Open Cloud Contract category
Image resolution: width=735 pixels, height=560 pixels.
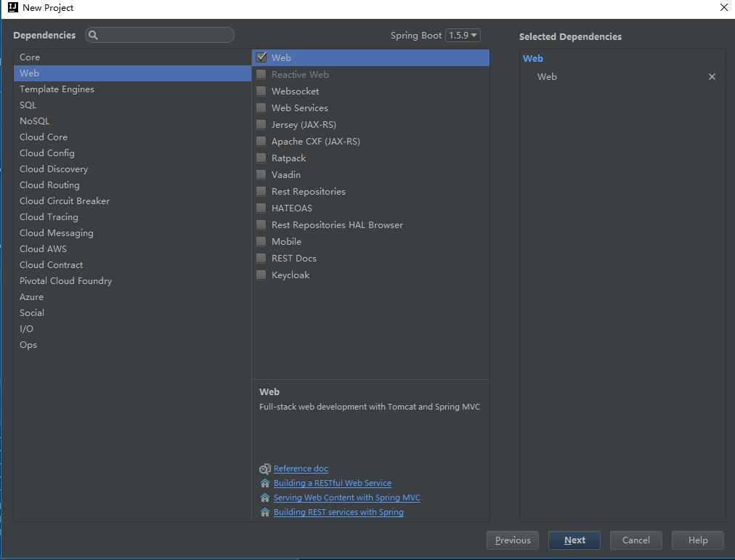click(x=132, y=265)
